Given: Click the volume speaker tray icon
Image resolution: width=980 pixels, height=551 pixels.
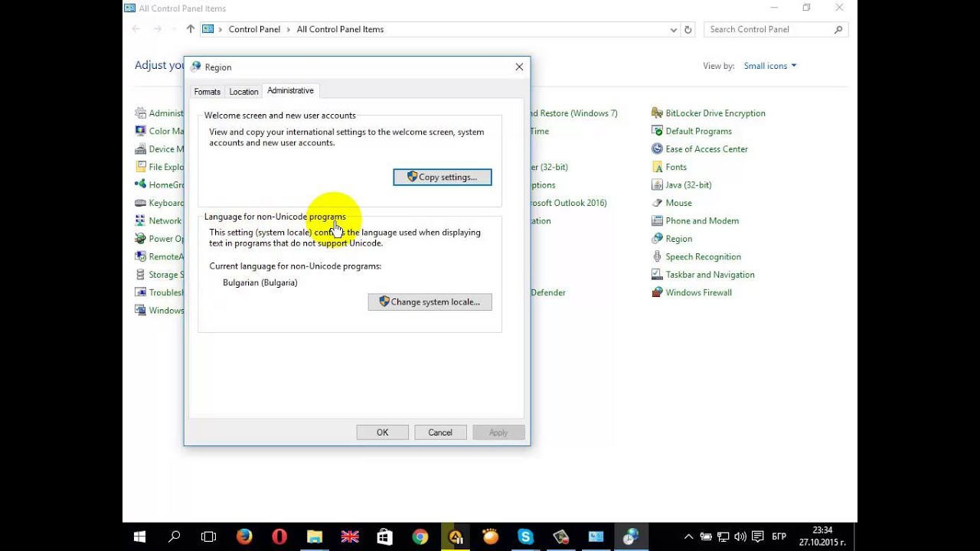Looking at the screenshot, I should pos(740,536).
